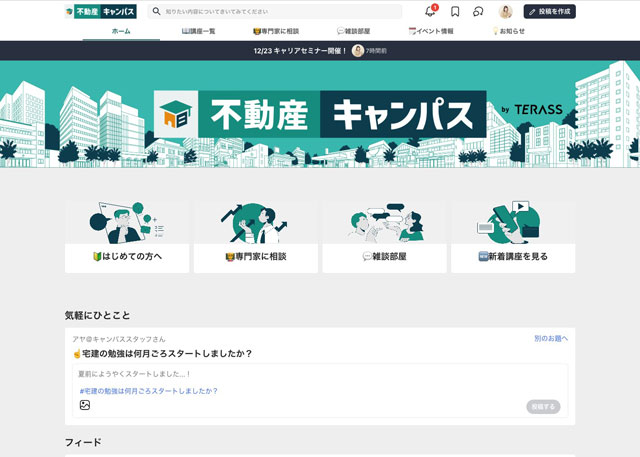Click the 不動産キャンパス logo in header

(x=101, y=11)
